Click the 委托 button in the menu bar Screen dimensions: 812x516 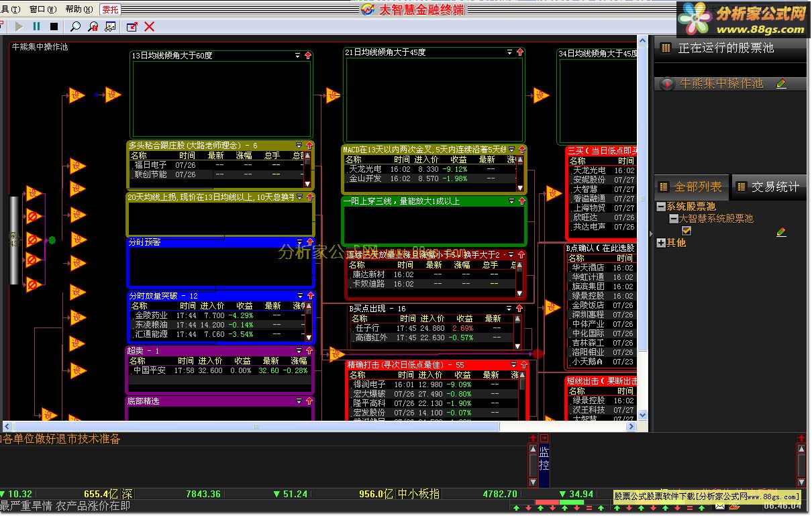(110, 9)
